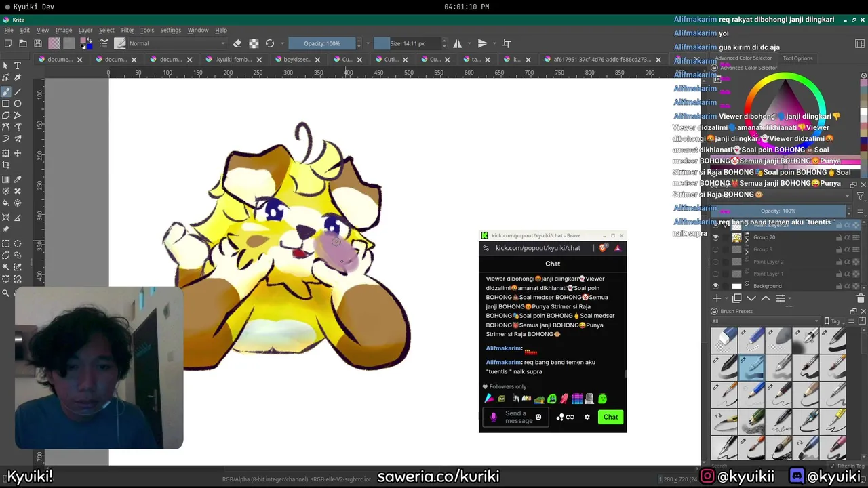868x488 pixels.
Task: Select the Move tool
Action: click(18, 154)
